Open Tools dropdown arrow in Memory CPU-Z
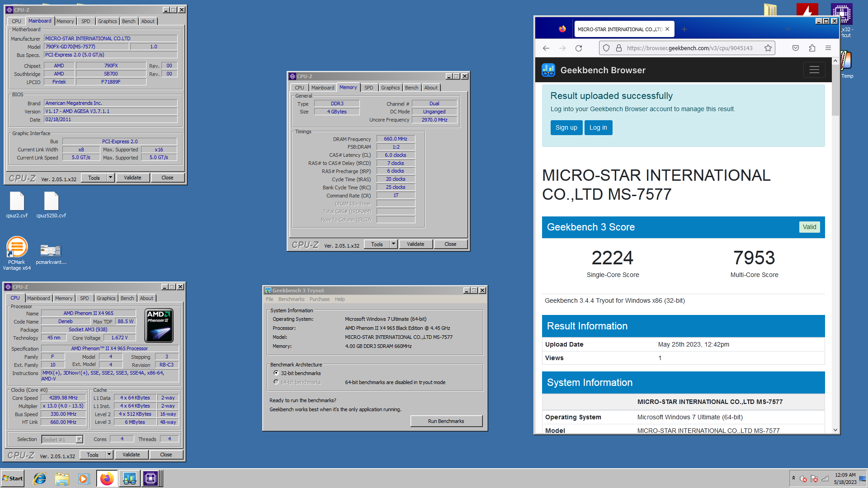The image size is (868, 488). [393, 244]
